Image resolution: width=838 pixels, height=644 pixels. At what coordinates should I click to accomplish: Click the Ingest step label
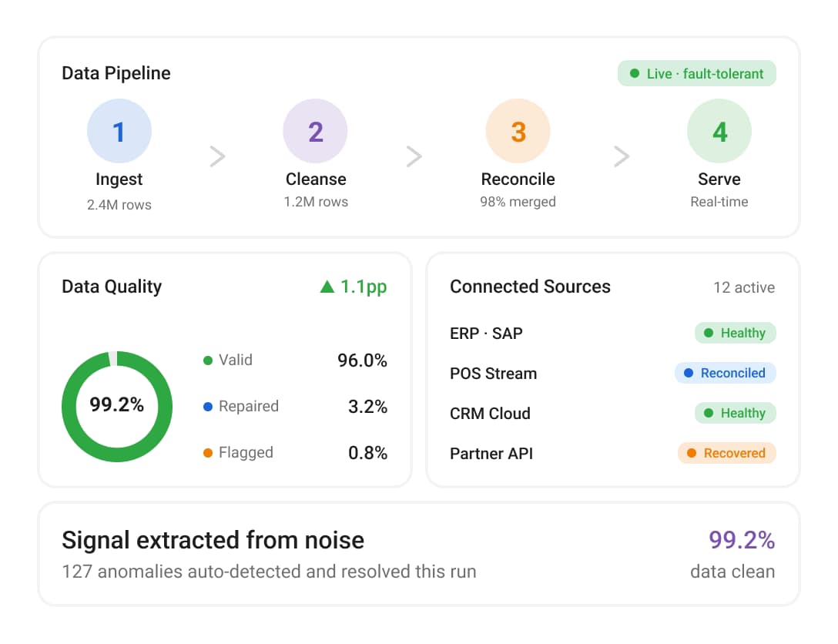tap(119, 179)
